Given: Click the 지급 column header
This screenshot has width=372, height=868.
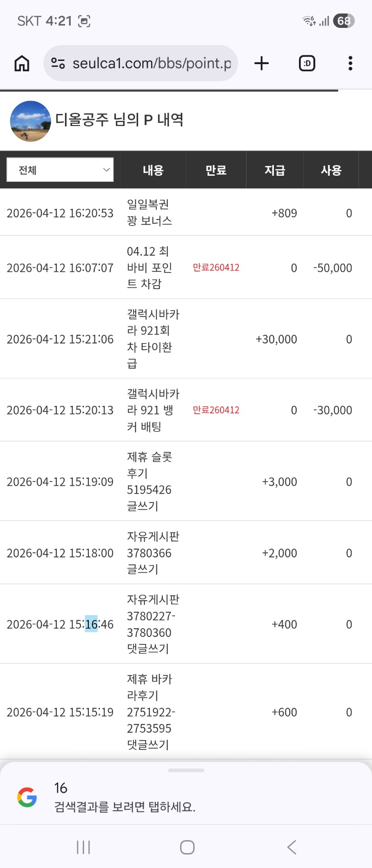Looking at the screenshot, I should coord(274,170).
